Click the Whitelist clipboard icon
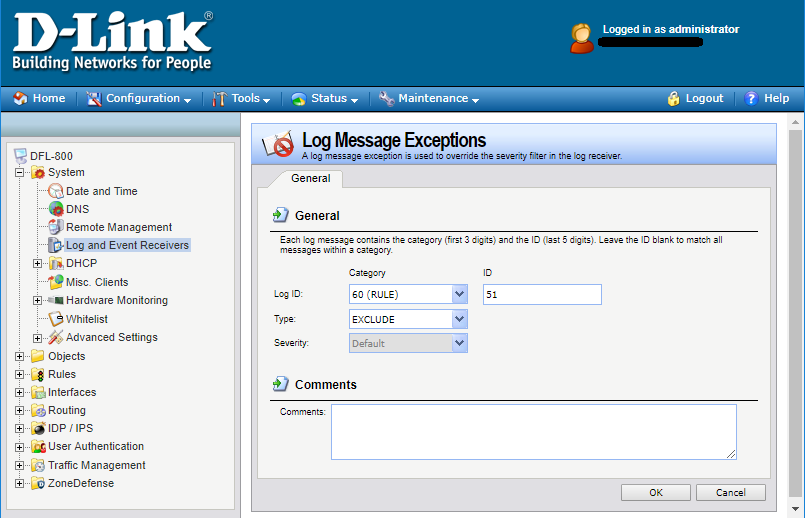This screenshot has height=518, width=805. pos(55,319)
